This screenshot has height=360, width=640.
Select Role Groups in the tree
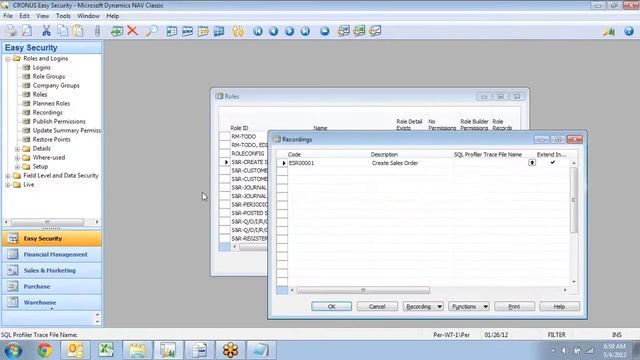point(49,76)
